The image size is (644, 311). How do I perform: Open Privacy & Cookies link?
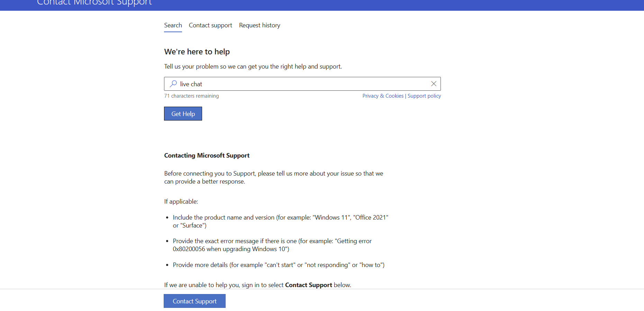point(383,96)
